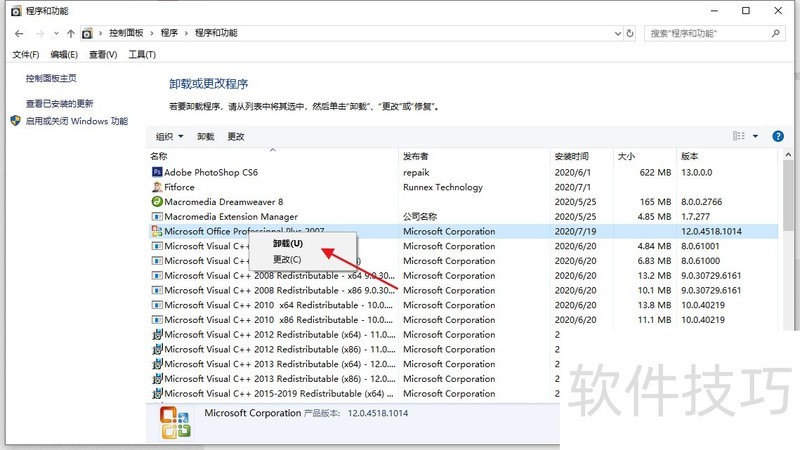Viewport: 800px width, 450px height.
Task: Click the title bar 程序和功能 icon
Action: [16, 11]
